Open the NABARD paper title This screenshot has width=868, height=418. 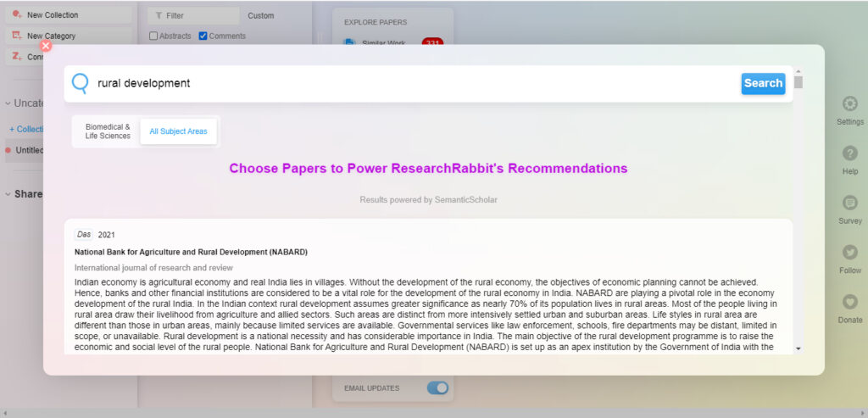[x=191, y=252]
